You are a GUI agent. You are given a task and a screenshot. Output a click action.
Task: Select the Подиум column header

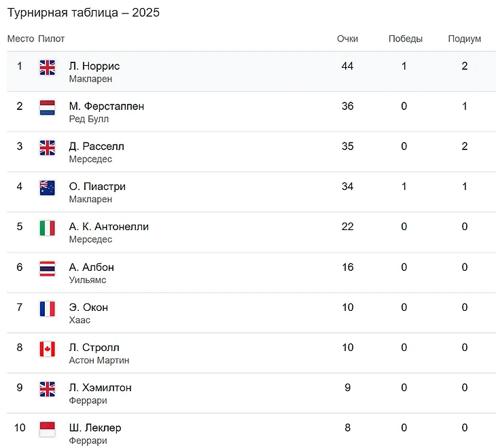pos(464,39)
